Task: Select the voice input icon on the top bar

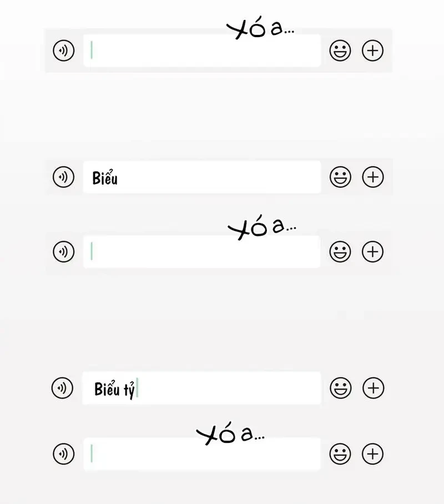Action: coord(63,51)
